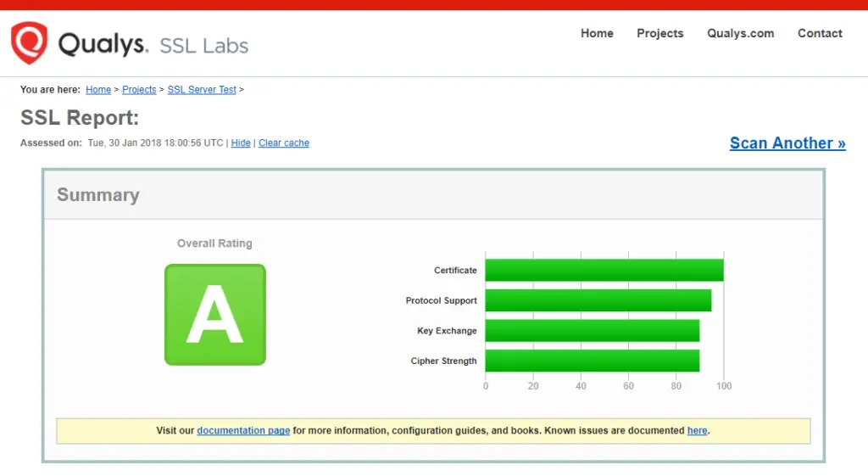Viewport: 868px width, 476px height.
Task: Open the SSL Server Test breadcrumb
Action: pyautogui.click(x=202, y=90)
